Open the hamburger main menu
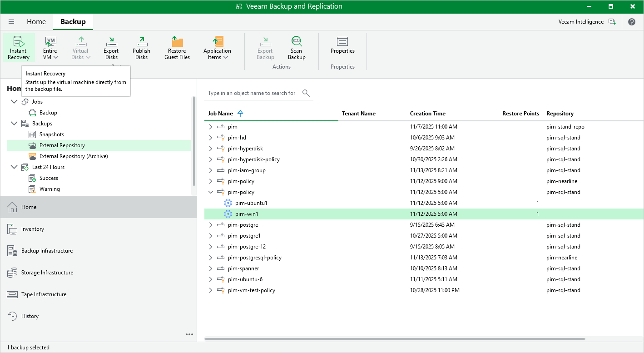Image resolution: width=644 pixels, height=353 pixels. pos(11,22)
